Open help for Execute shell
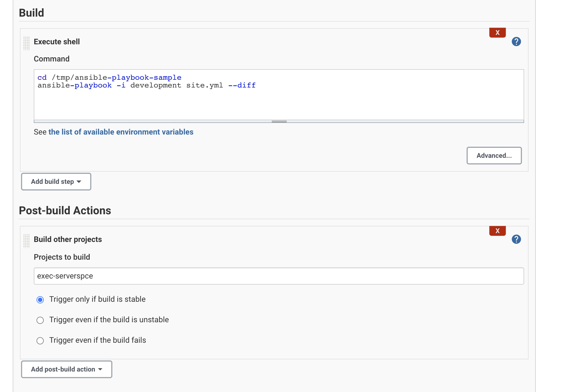The height and width of the screenshot is (392, 564). [516, 42]
